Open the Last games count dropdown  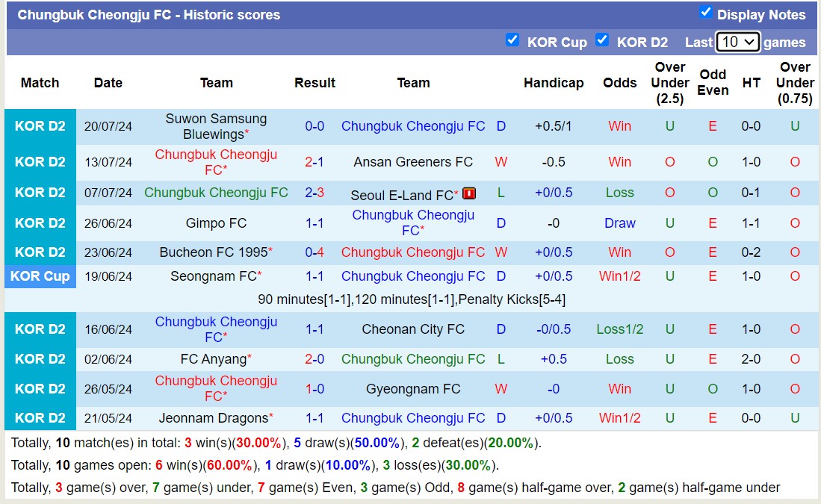click(x=738, y=42)
